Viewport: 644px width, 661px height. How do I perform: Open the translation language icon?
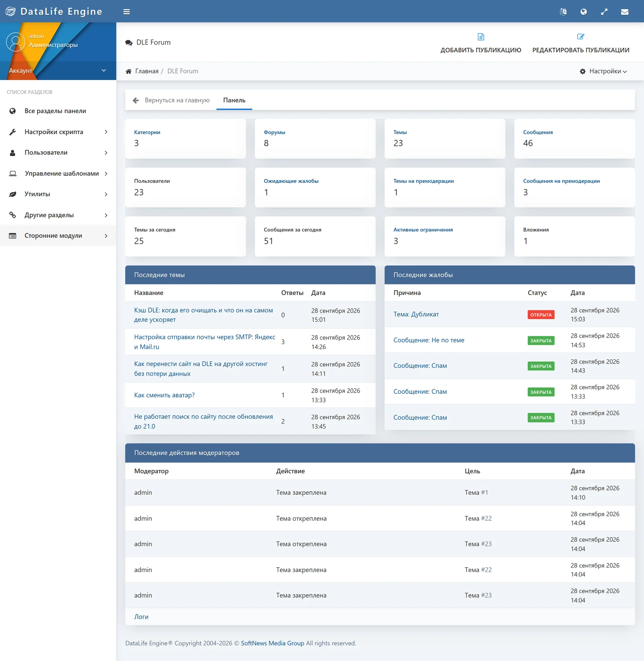[x=563, y=12]
